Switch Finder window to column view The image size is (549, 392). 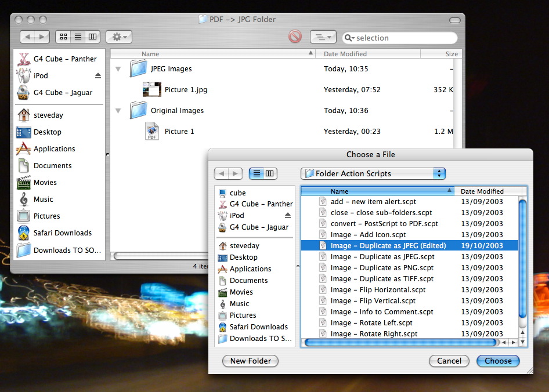coord(92,37)
